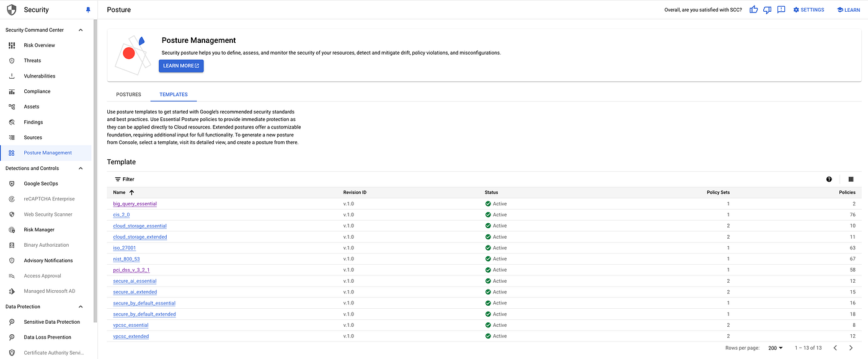Open the cloud_storage_essential template link
The height and width of the screenshot is (359, 868).
click(139, 226)
